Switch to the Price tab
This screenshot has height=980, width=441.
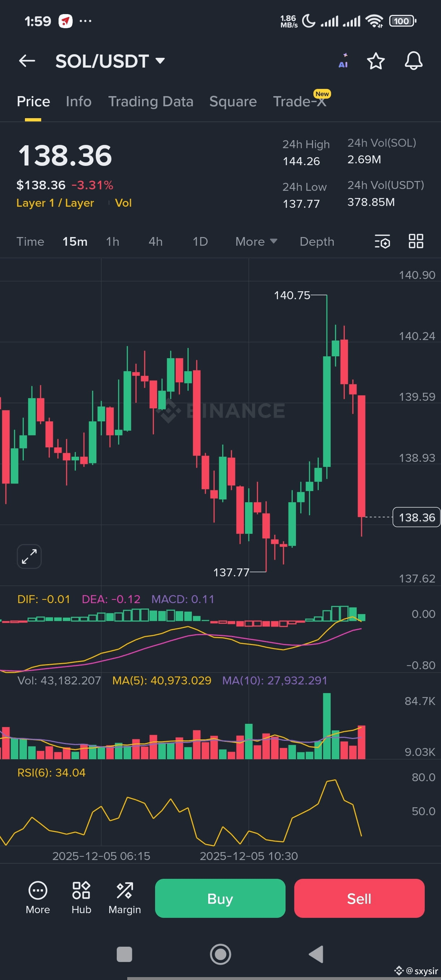point(33,102)
